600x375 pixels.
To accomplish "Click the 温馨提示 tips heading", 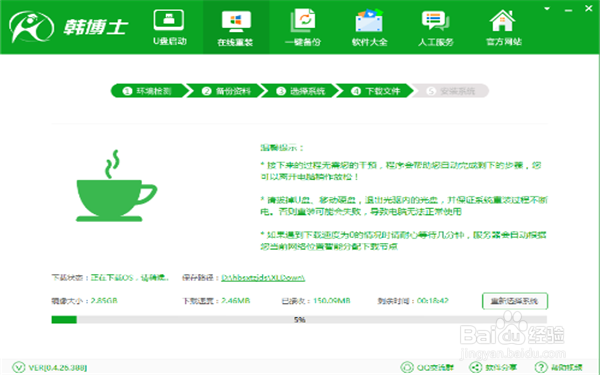I will 282,148.
